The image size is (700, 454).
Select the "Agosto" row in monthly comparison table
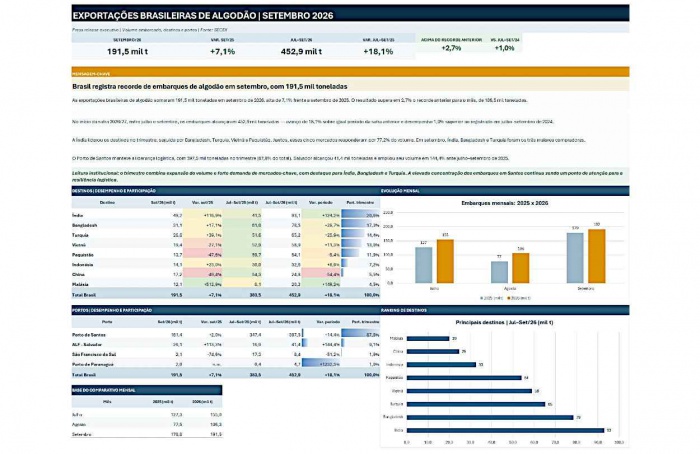point(147,425)
